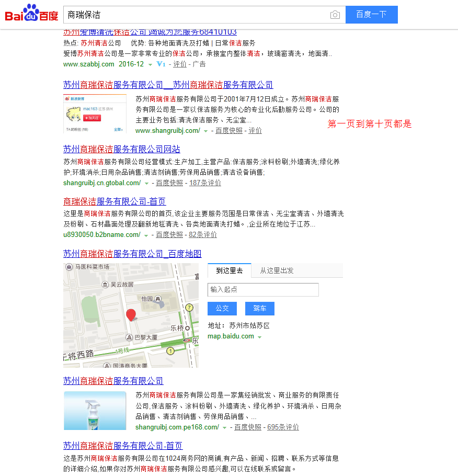Select the 到这里去 tab
The height and width of the screenshot is (476, 458).
[x=230, y=270]
